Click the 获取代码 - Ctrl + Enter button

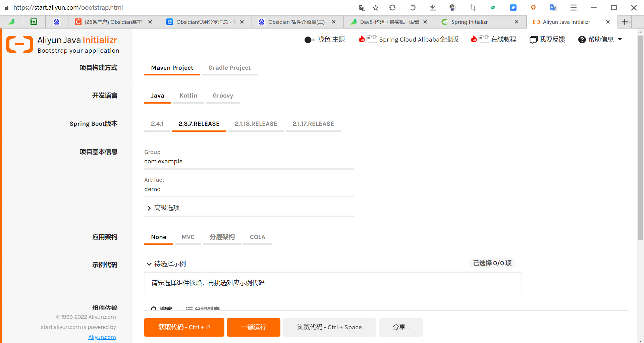tap(184, 327)
